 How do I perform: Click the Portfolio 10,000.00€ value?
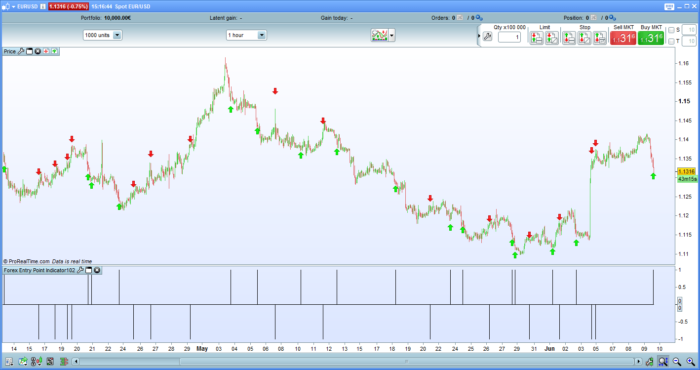click(x=117, y=18)
